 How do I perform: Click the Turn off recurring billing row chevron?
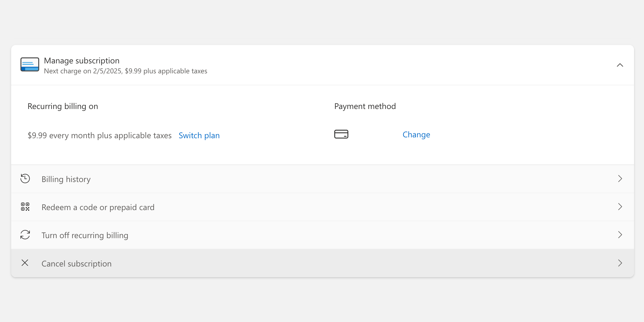pos(620,235)
